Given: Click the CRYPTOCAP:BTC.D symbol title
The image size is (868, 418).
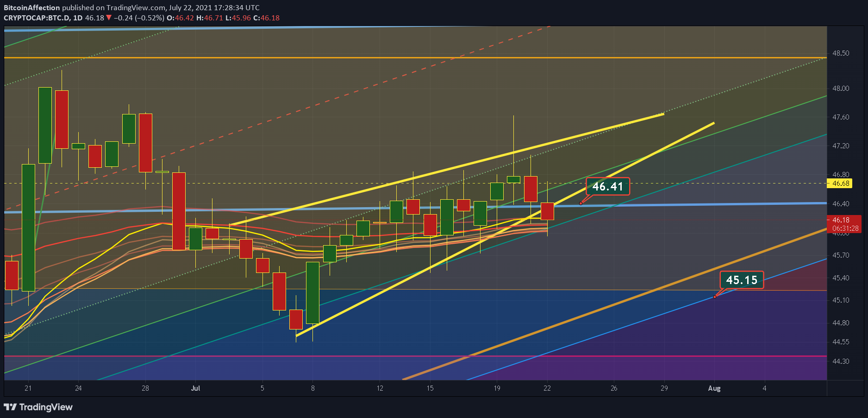Looking at the screenshot, I should pos(37,18).
